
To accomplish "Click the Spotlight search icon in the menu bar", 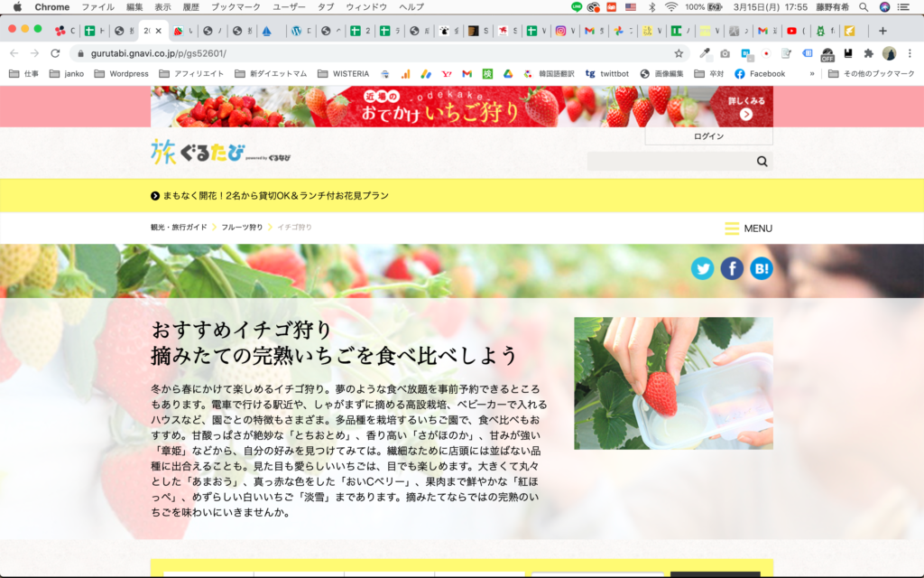I will click(863, 6).
